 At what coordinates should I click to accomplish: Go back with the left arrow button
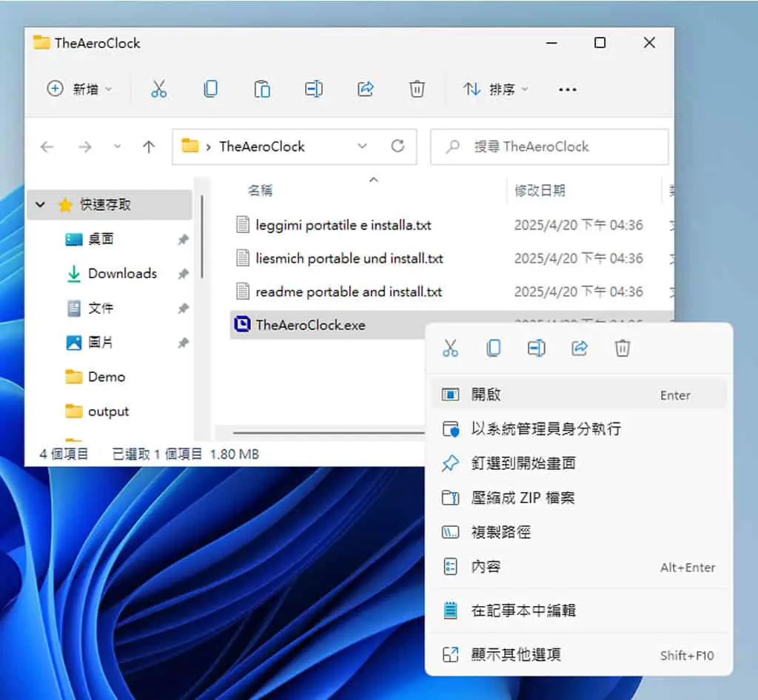point(47,147)
